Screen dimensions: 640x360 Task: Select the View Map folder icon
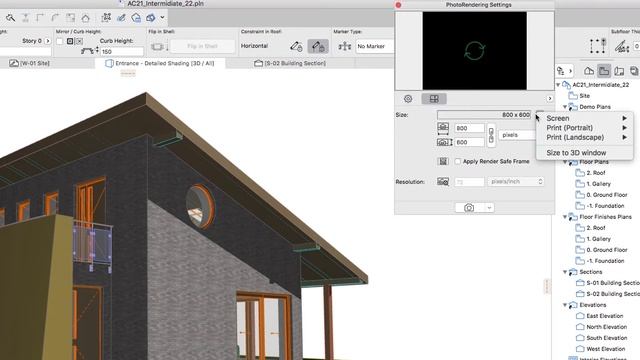(604, 71)
